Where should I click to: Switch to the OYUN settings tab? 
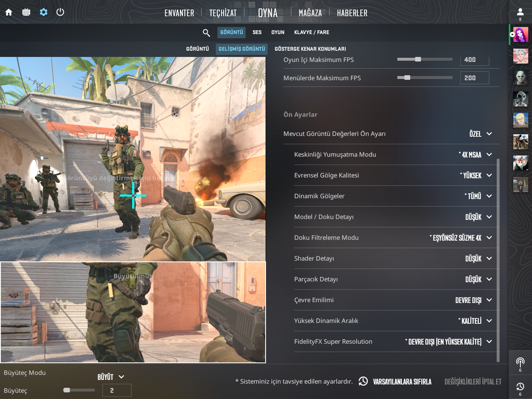click(278, 32)
